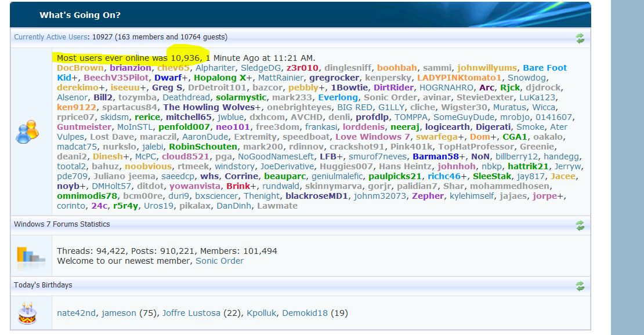Open Everlong's profile
Screen dimensions: 644x335
tap(338, 97)
